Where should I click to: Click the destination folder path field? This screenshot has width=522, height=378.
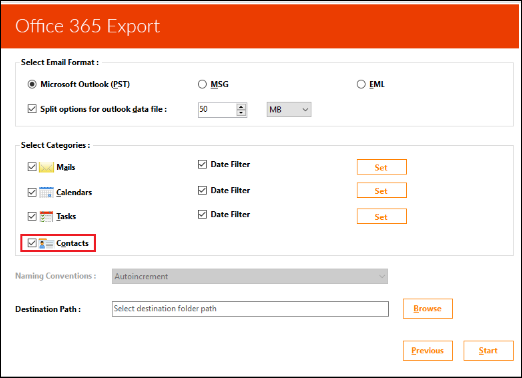click(x=250, y=309)
